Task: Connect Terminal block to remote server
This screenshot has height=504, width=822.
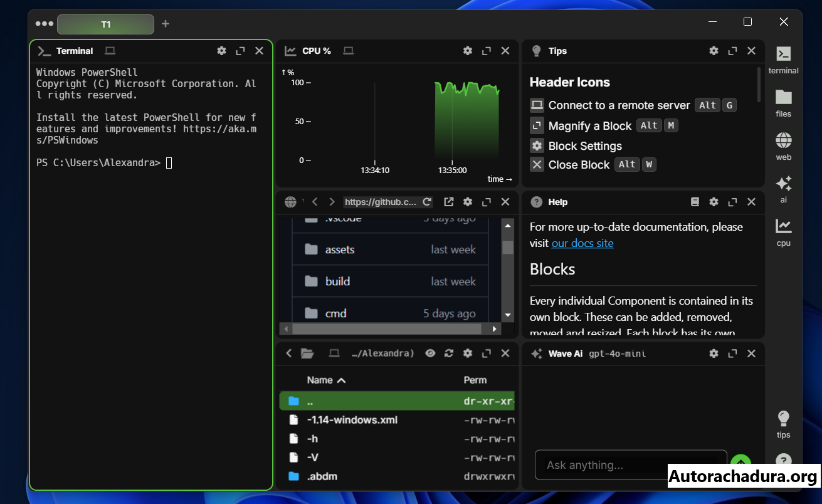Action: pyautogui.click(x=110, y=51)
